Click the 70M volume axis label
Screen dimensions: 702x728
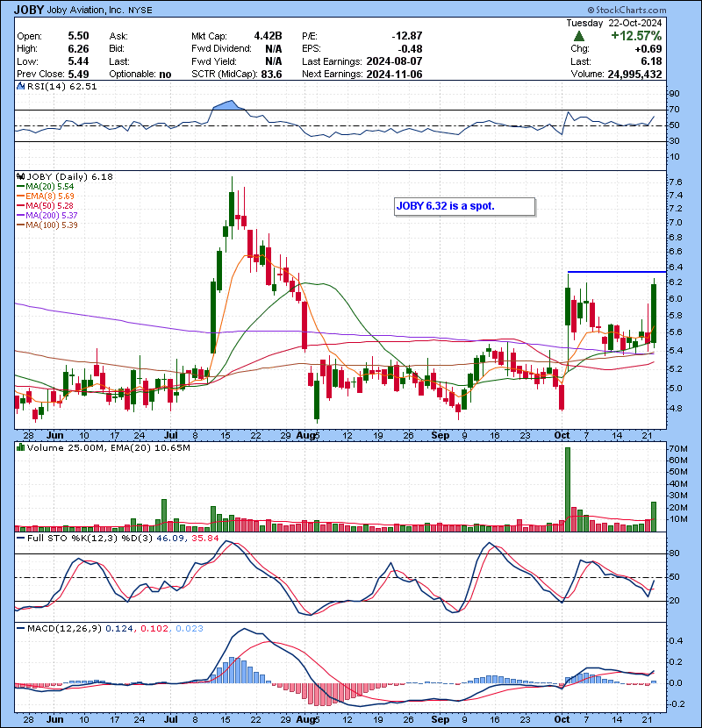tap(677, 449)
